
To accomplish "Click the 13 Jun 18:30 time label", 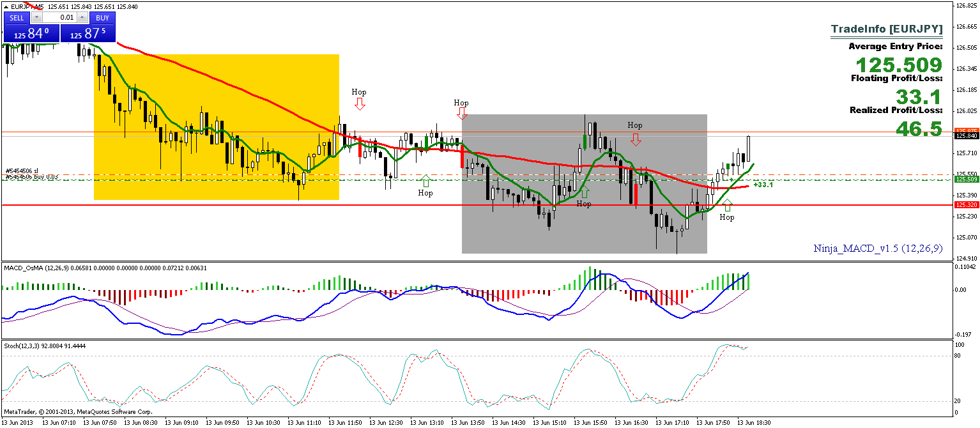I will pos(754,423).
